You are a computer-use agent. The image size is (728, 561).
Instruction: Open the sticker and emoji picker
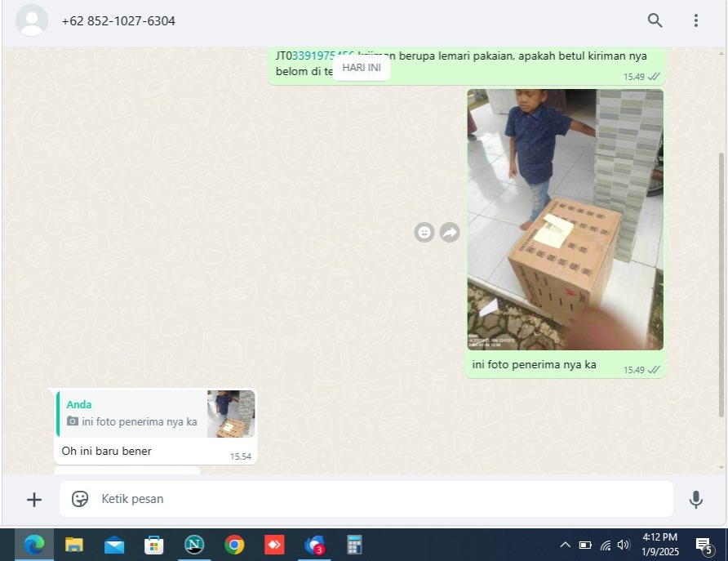click(80, 499)
